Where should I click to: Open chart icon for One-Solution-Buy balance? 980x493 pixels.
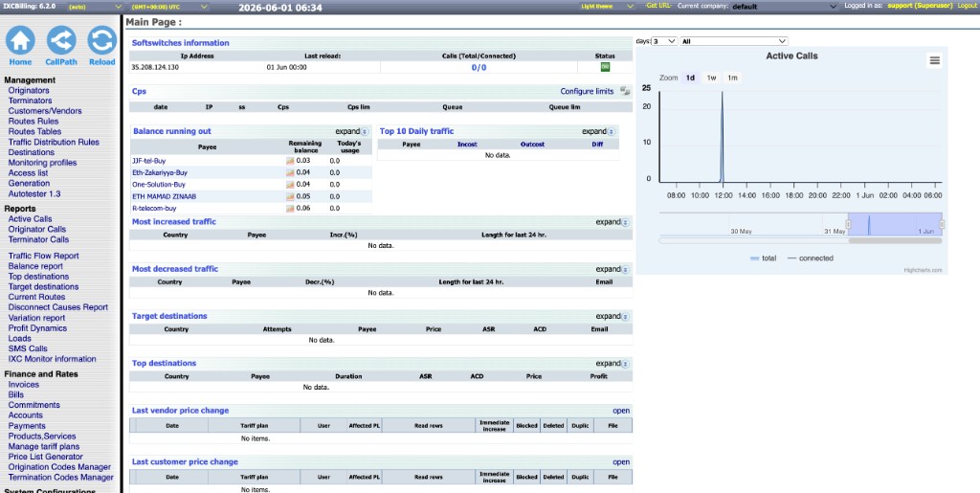tap(290, 185)
